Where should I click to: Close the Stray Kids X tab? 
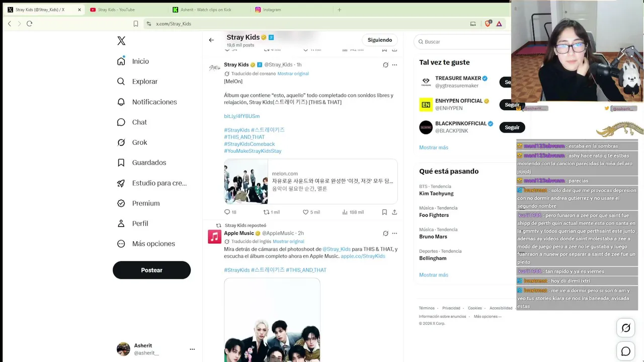(x=79, y=10)
